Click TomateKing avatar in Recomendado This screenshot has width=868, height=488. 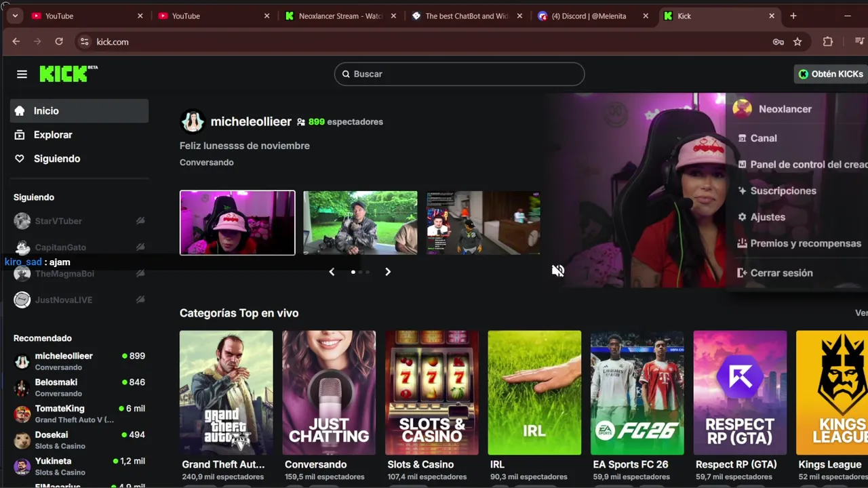pos(22,414)
